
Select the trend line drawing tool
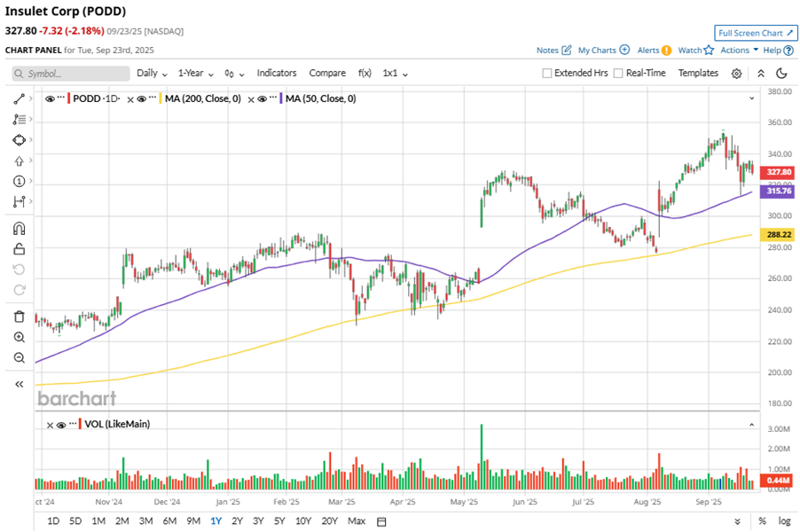click(19, 99)
